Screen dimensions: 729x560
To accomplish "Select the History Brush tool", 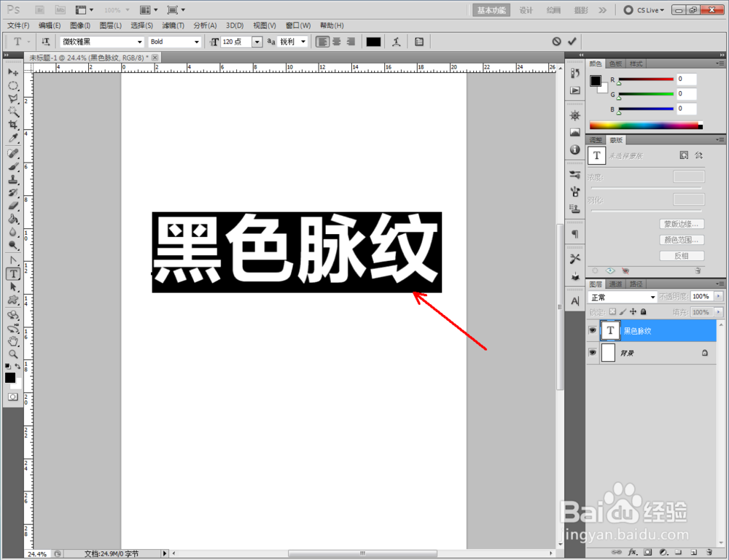I will point(13,192).
